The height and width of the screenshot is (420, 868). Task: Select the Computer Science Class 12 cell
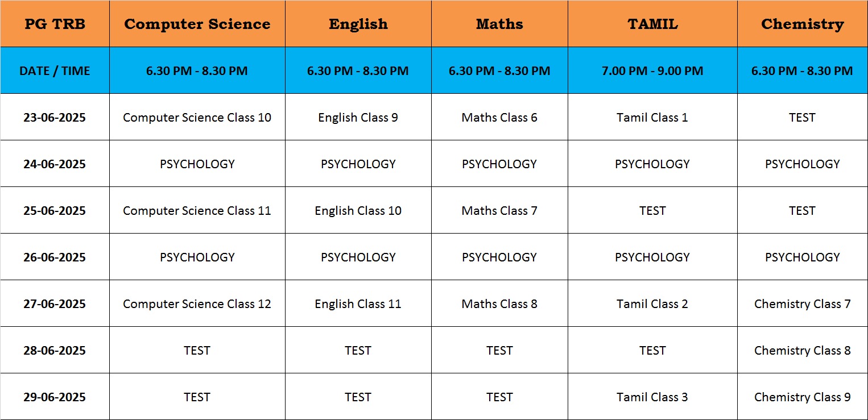[197, 303]
